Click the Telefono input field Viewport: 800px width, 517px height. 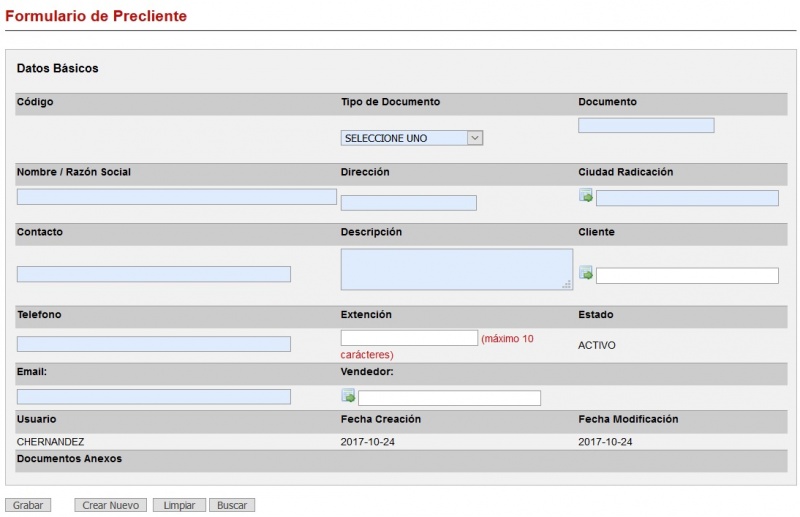pos(154,344)
